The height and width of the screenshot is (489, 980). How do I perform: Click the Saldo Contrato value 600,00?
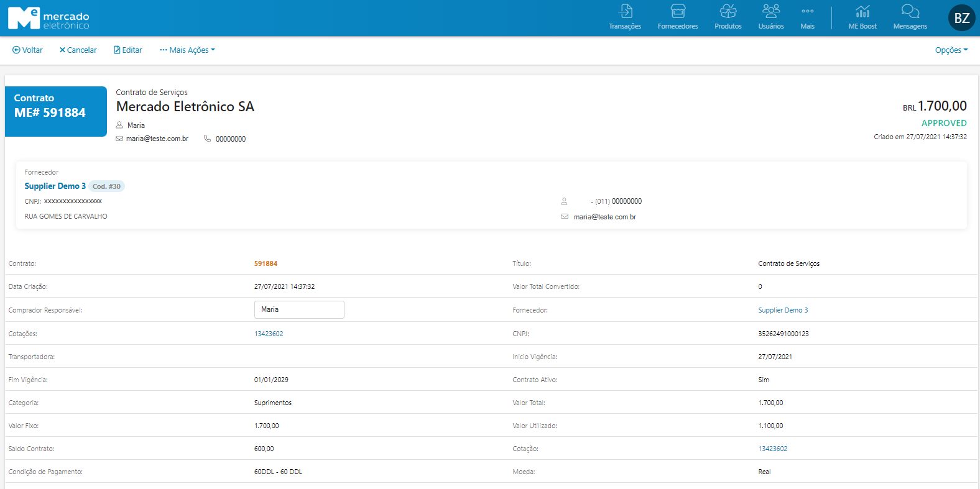click(264, 449)
